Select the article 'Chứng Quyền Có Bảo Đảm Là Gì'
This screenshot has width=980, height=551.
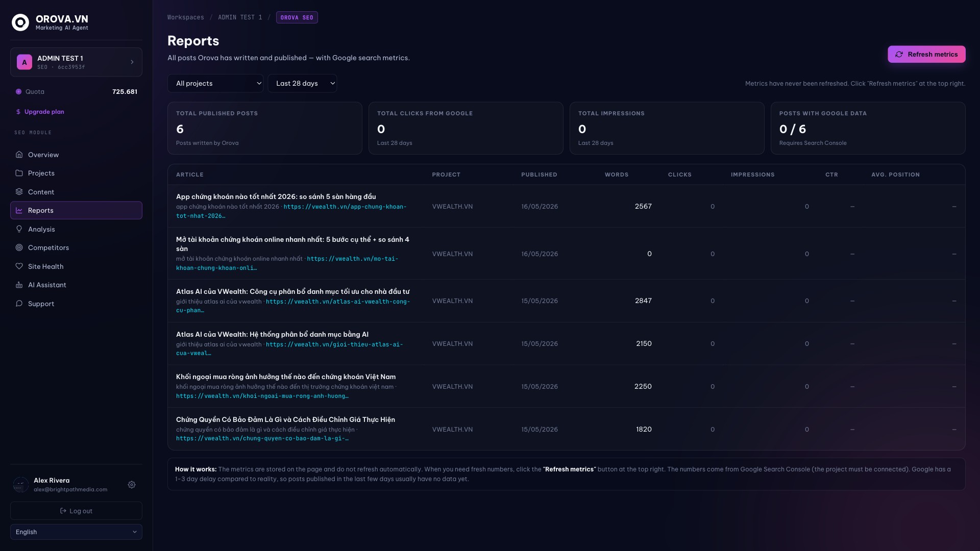285,419
